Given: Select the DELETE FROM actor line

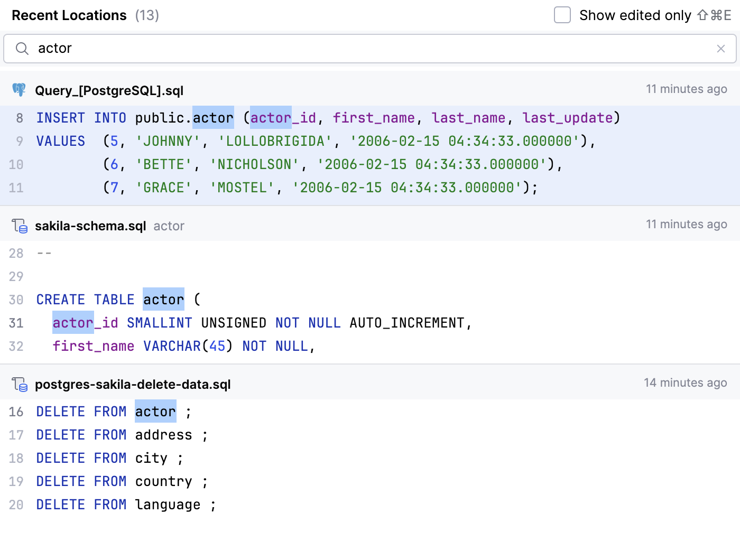Looking at the screenshot, I should point(113,412).
